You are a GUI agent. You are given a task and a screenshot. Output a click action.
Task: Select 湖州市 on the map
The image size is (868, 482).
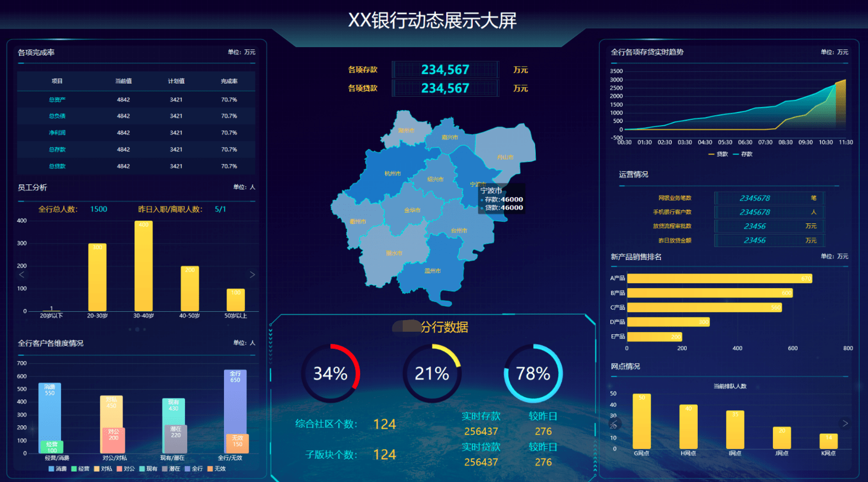405,129
